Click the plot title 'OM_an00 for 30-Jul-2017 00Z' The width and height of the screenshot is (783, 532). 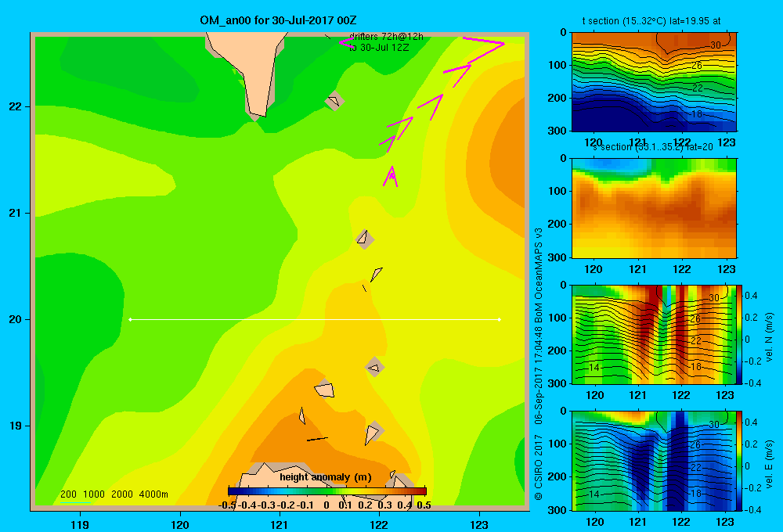pos(278,20)
